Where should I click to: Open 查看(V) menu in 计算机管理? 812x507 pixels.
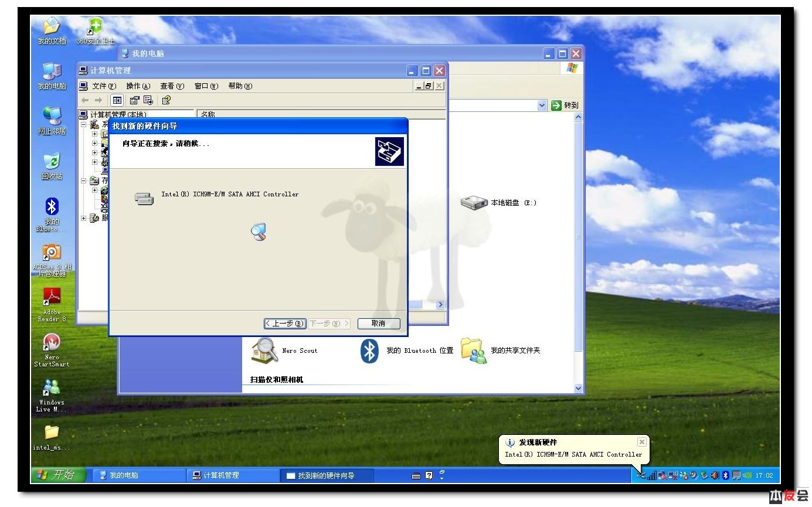[172, 86]
